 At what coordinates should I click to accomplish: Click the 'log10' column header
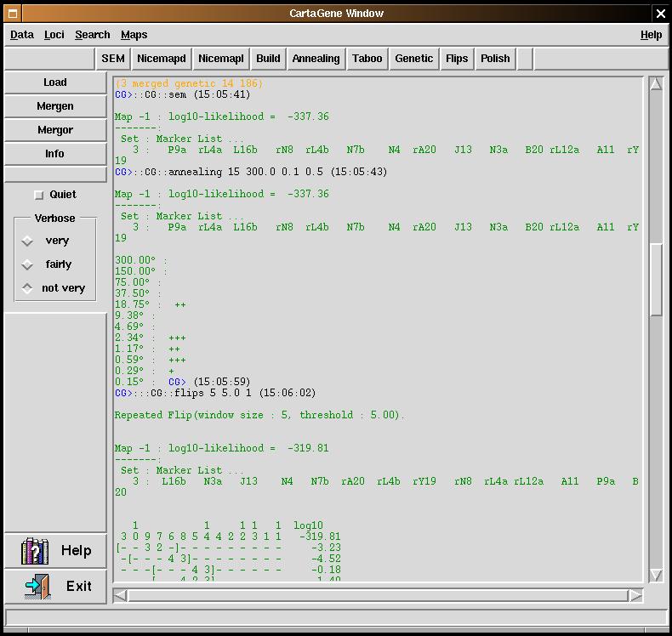point(308,525)
